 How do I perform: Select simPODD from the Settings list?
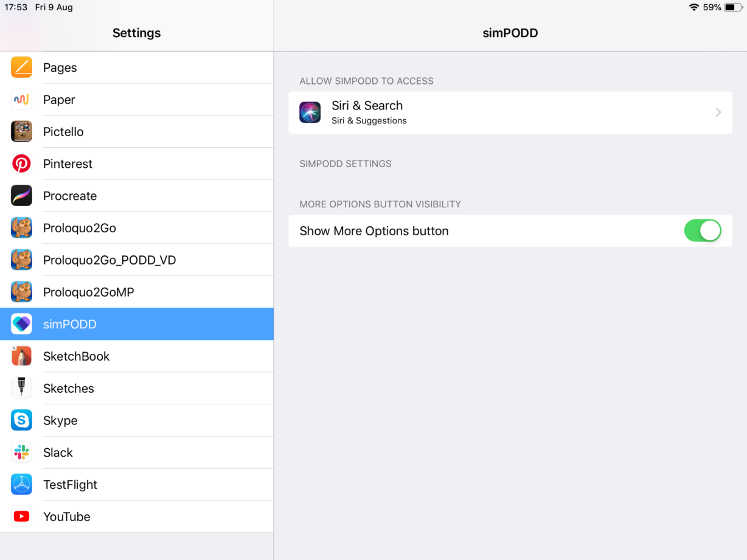pos(137,324)
